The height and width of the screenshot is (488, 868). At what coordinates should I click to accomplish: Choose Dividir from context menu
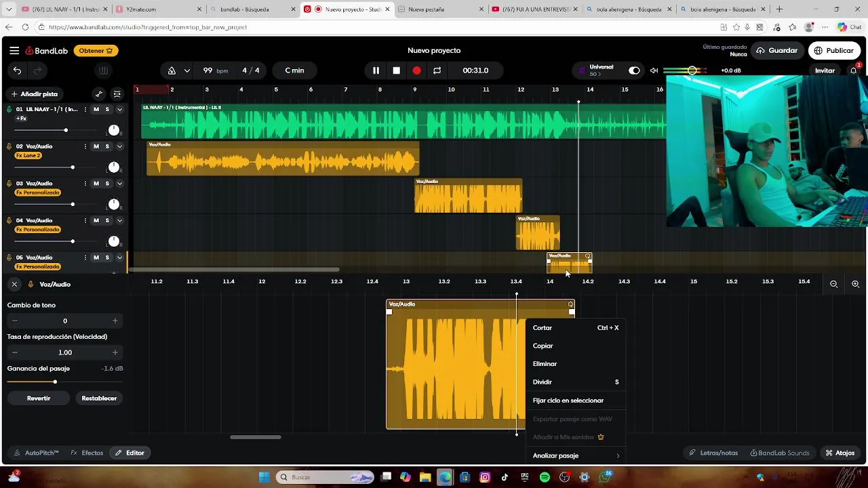575,382
